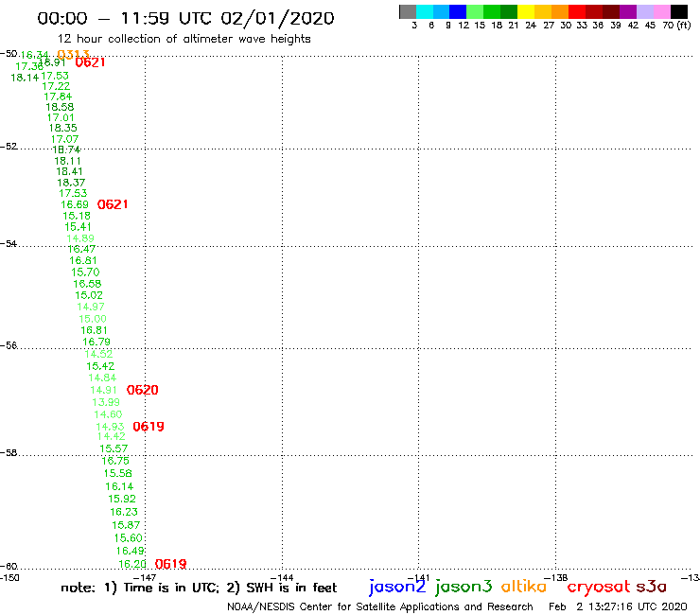The width and height of the screenshot is (700, 615).
Task: Click the purple swatch in the color scale
Action: tap(627, 11)
